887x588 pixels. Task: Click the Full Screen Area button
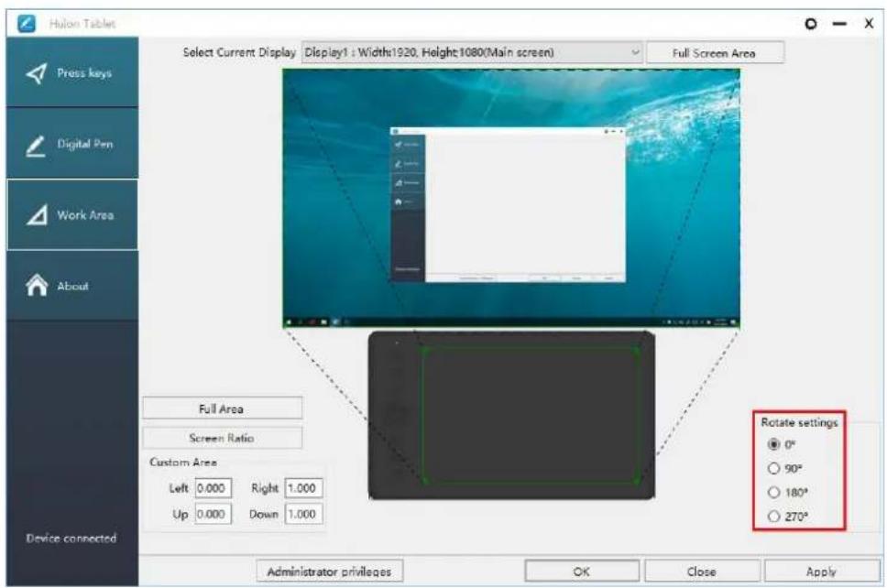click(715, 53)
